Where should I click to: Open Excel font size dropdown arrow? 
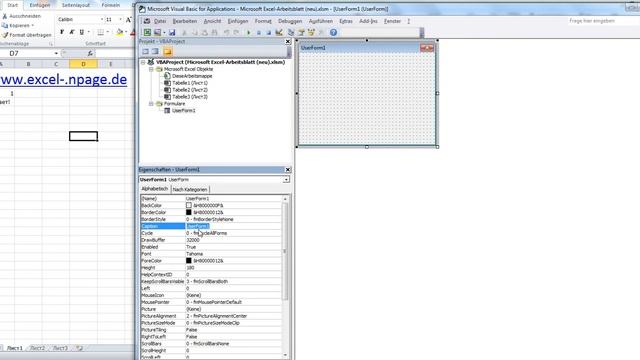pyautogui.click(x=120, y=19)
